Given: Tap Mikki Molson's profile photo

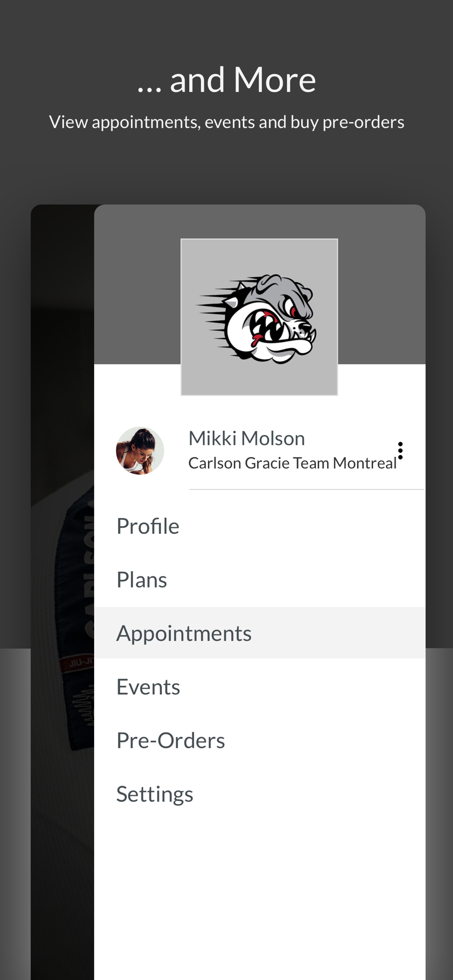Looking at the screenshot, I should [x=140, y=450].
